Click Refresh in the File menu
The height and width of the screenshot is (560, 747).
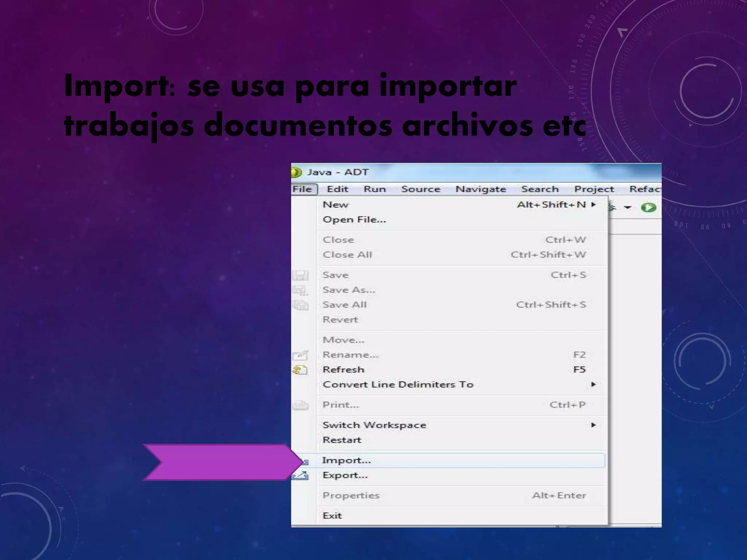click(461, 370)
